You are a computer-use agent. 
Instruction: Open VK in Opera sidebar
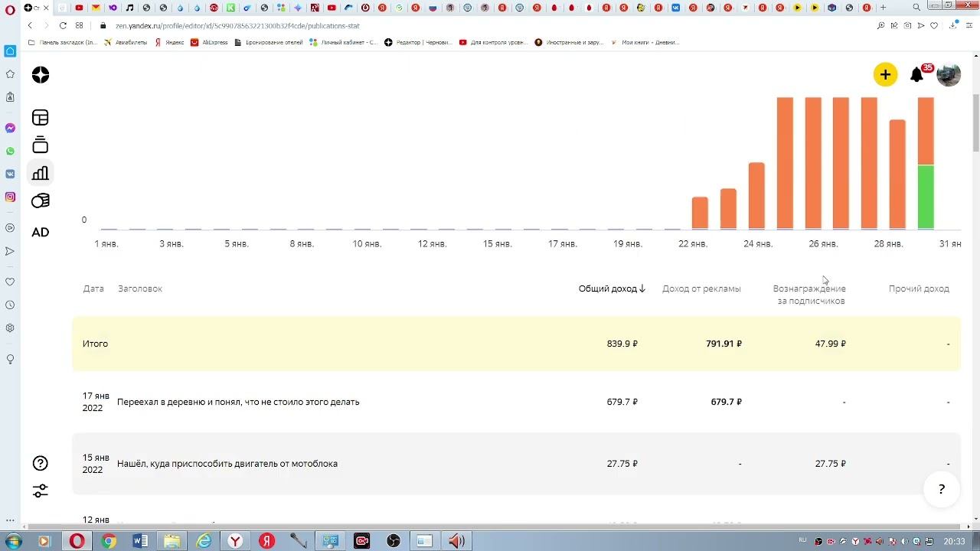coord(10,174)
